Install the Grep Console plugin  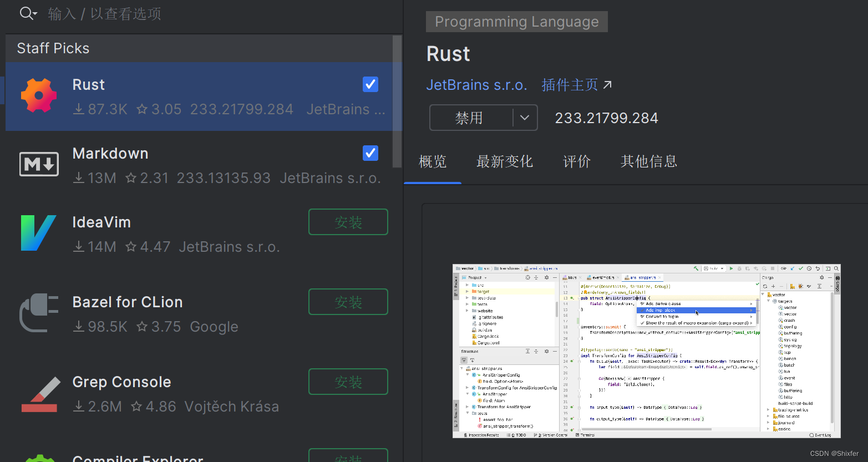click(x=348, y=382)
